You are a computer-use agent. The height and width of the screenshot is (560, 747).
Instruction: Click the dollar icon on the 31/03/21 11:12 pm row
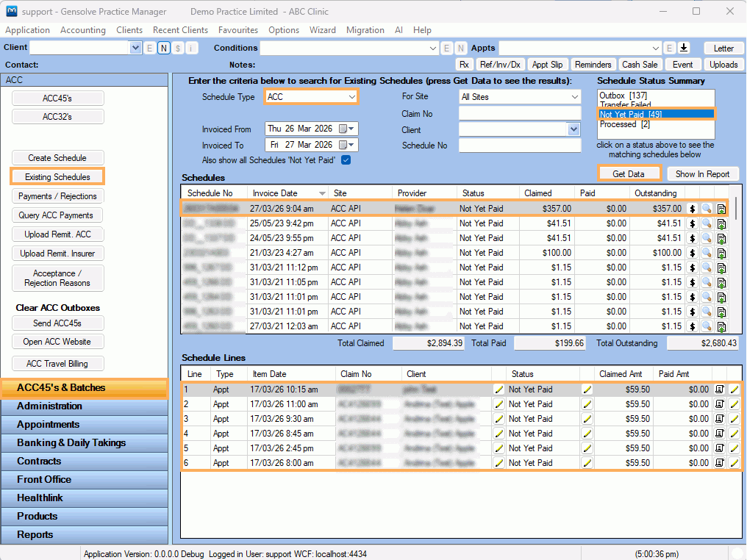click(692, 268)
